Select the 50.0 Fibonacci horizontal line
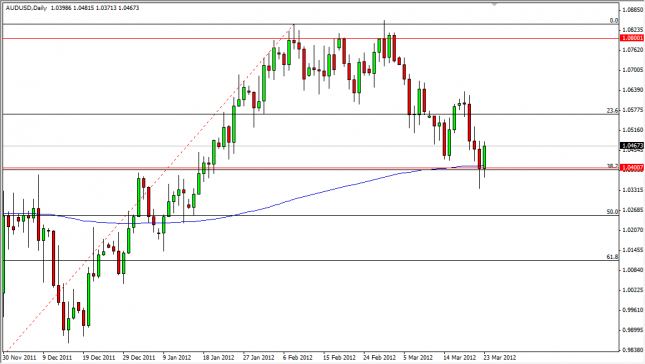 coord(311,215)
